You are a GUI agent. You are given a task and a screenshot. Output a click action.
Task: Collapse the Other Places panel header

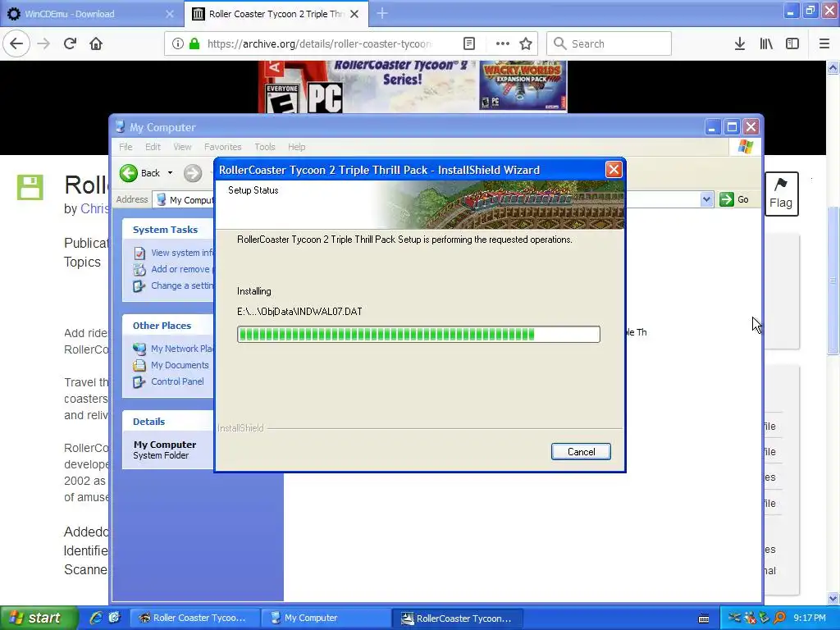(x=167, y=325)
